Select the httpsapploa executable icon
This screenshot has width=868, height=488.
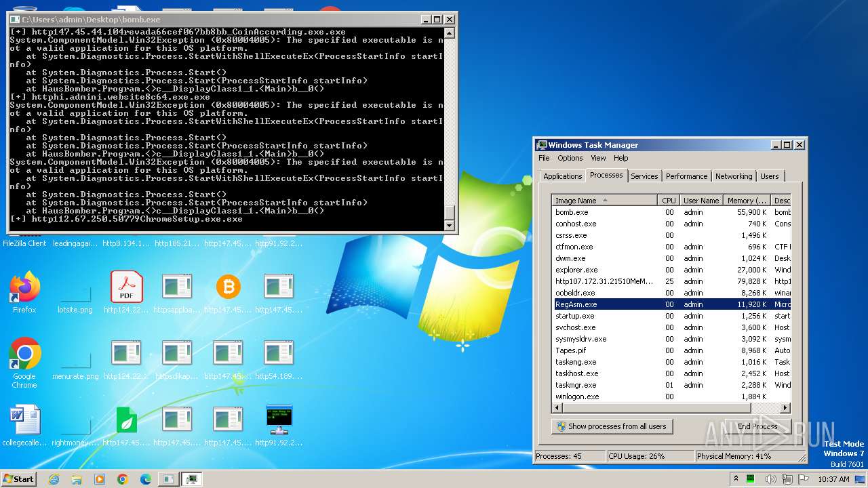tap(177, 293)
